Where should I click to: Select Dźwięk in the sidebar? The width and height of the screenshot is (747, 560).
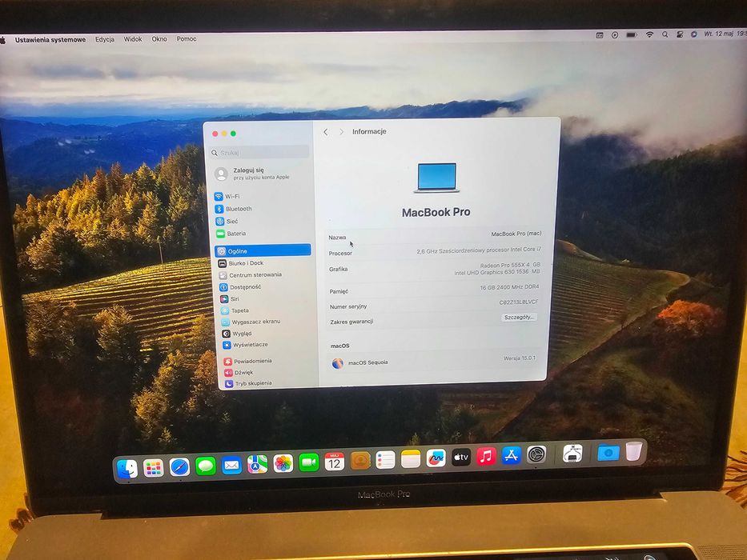239,372
